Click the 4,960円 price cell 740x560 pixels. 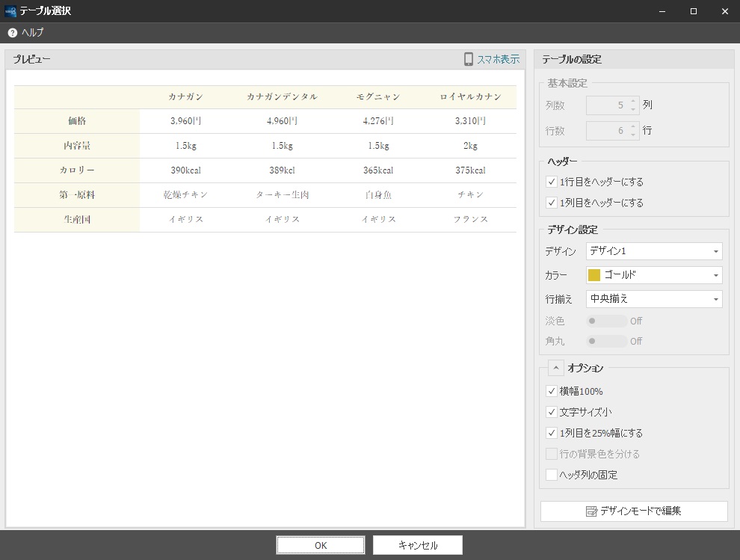click(x=283, y=121)
